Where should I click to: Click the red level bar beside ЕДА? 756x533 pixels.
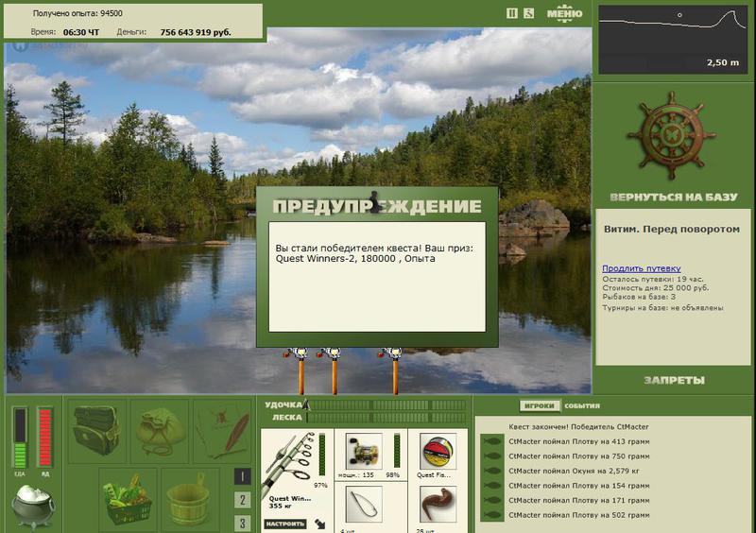[x=44, y=438]
